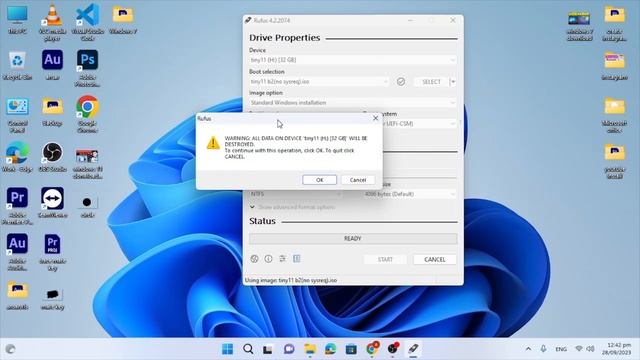Open the cluster size 4096 bytes dropdown
Image resolution: width=640 pixels, height=360 pixels.
(409, 194)
